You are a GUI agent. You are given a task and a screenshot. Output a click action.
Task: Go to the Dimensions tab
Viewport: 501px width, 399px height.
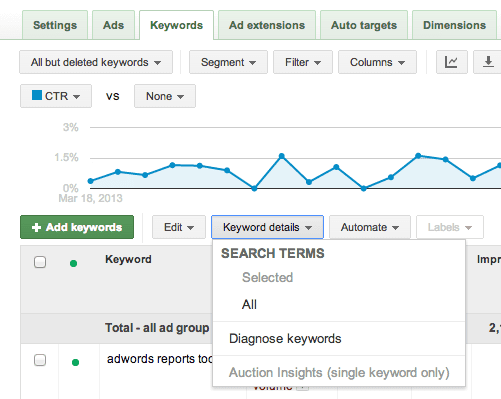click(x=454, y=25)
